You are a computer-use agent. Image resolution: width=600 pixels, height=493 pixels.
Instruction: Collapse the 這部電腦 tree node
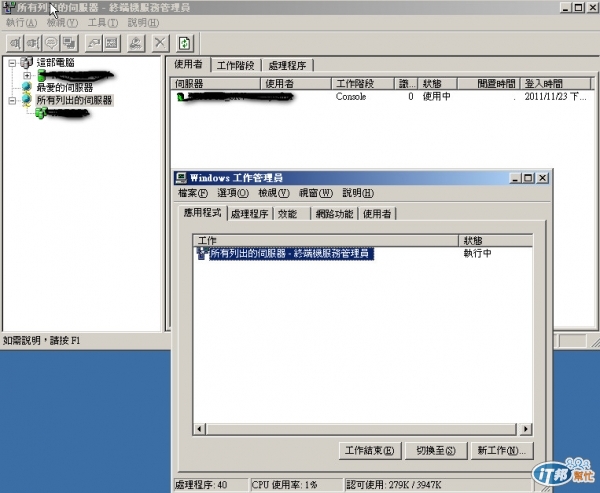pyautogui.click(x=12, y=63)
